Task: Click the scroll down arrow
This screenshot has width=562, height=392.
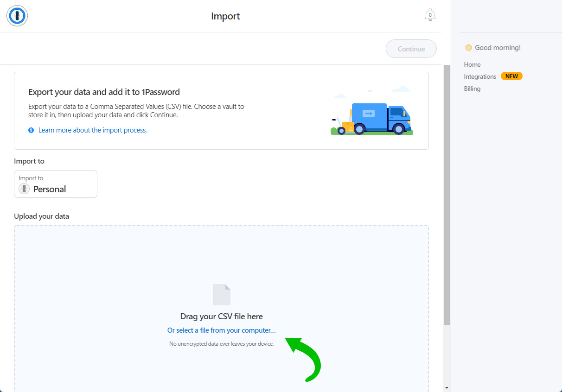Action: (x=447, y=387)
